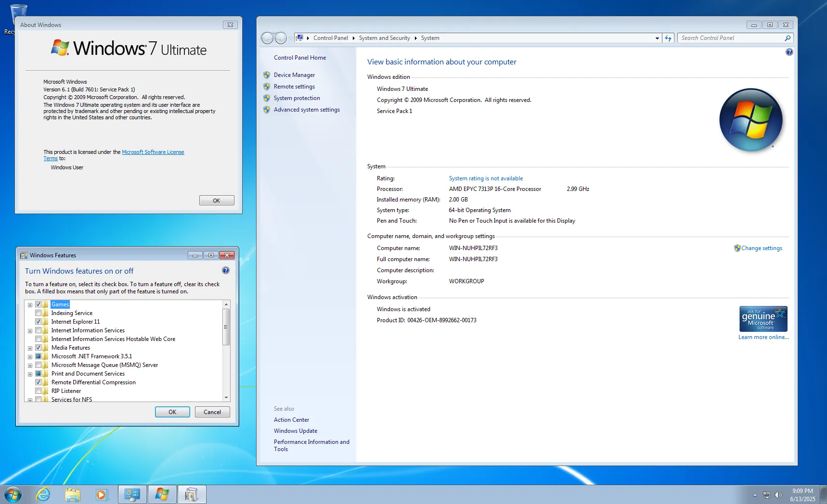This screenshot has width=827, height=504.
Task: Open Control Panel Home
Action: tap(300, 58)
